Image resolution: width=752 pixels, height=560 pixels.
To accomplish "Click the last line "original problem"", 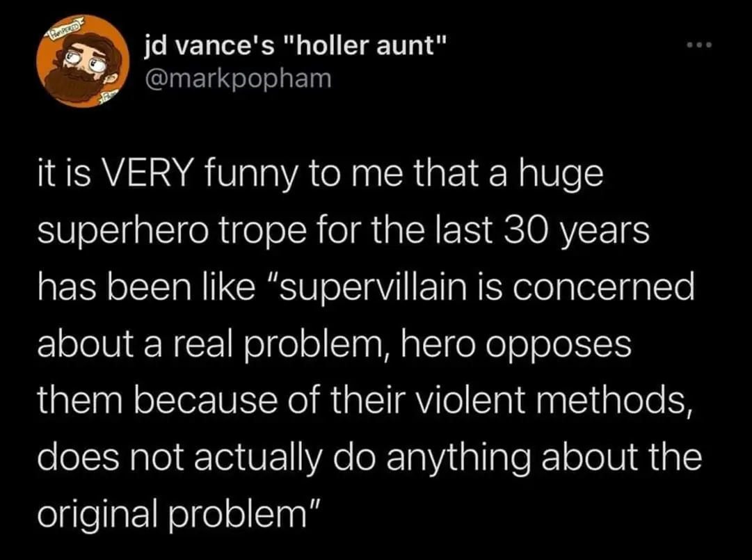I will click(173, 513).
